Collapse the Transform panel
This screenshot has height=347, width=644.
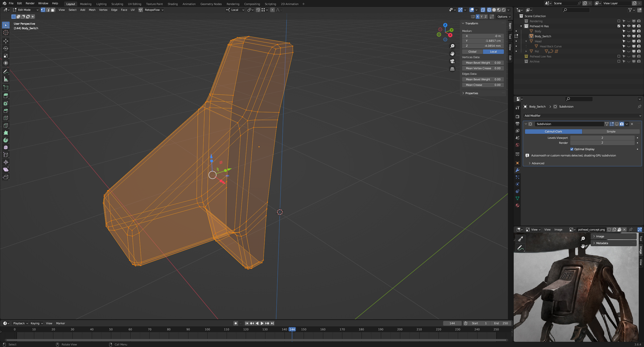[471, 24]
